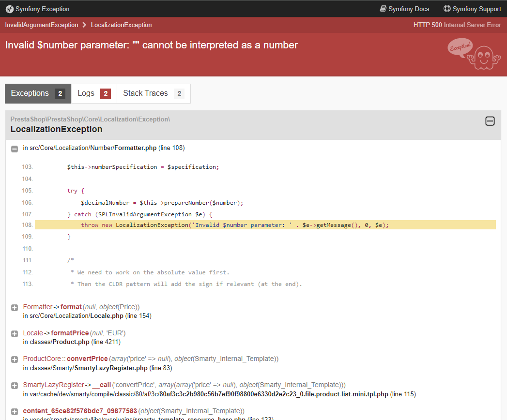Jump to LocalizationException in breadcrumb
Viewport: 507px width, 420px height.
pyautogui.click(x=121, y=25)
